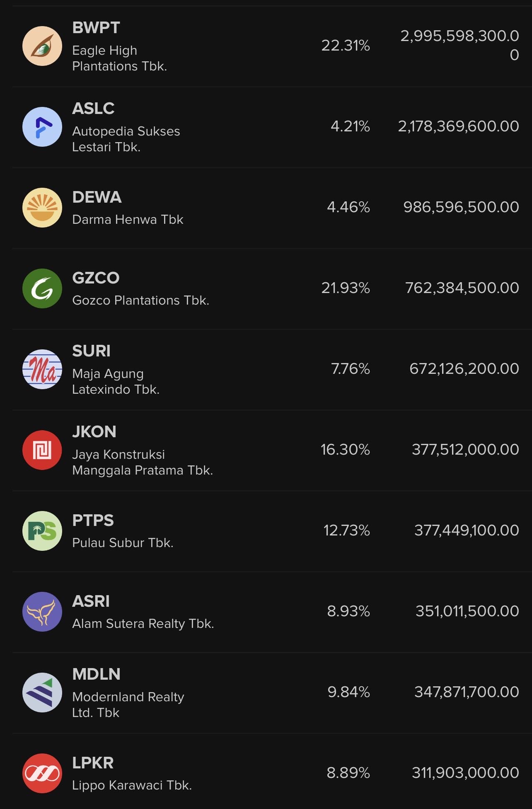Tap the green GZCO logo icon
Viewport: 532px width, 809px height.
[42, 288]
